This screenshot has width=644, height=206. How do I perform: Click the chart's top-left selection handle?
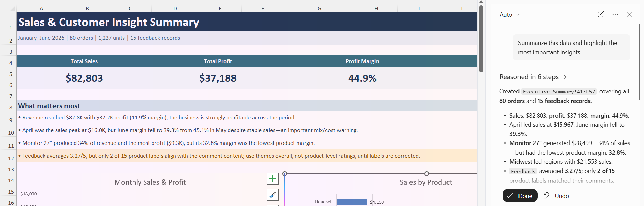coord(285,174)
